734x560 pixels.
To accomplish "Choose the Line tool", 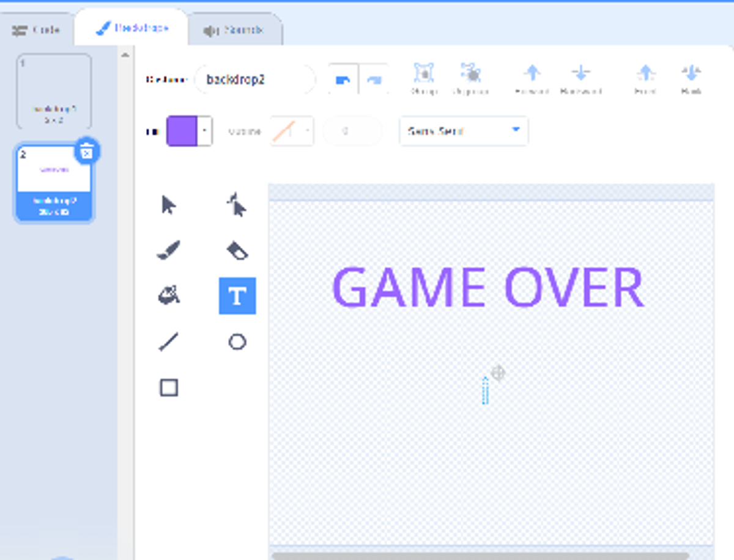I will 169,342.
